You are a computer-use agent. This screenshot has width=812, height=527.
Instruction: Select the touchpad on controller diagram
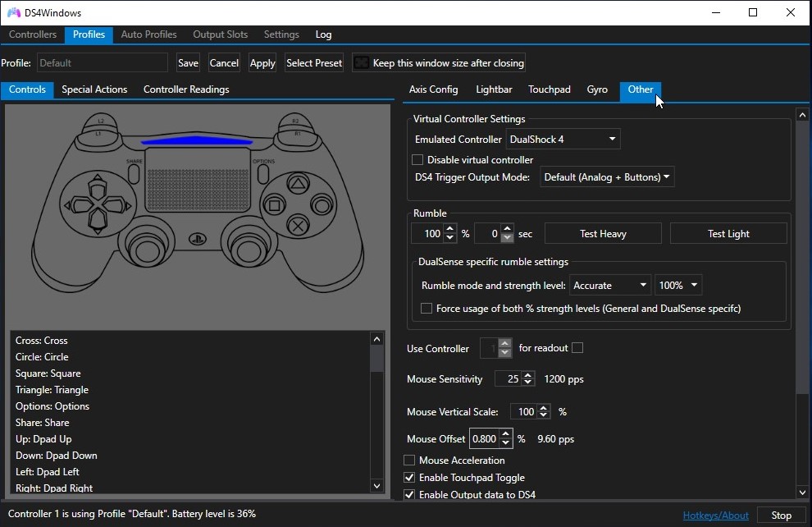pyautogui.click(x=198, y=180)
